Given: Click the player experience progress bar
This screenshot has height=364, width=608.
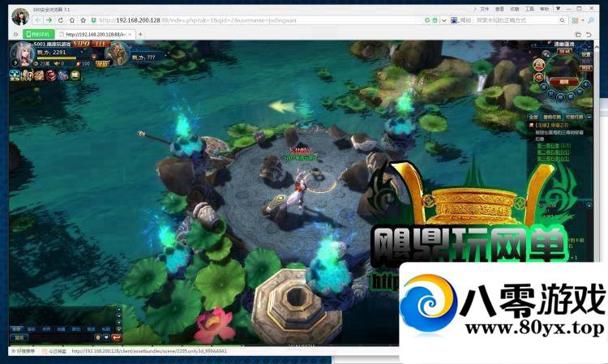Looking at the screenshot, I should pyautogui.click(x=56, y=58).
